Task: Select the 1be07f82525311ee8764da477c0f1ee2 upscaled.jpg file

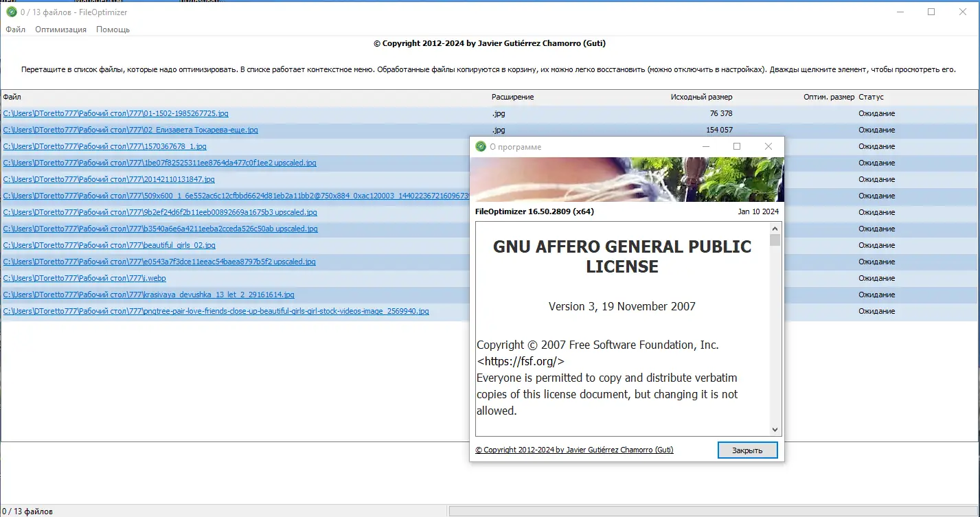Action: [x=159, y=163]
